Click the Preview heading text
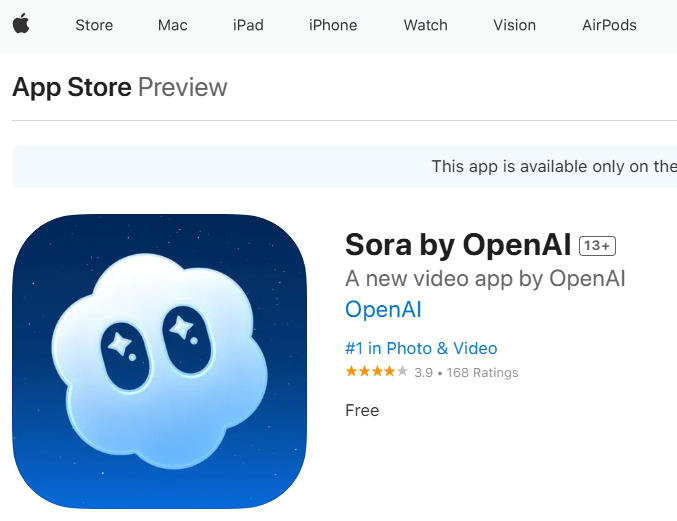This screenshot has width=677, height=521. click(183, 88)
